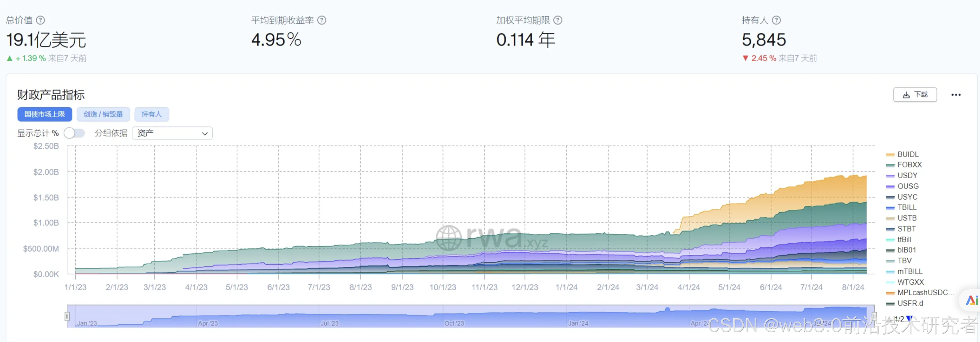This screenshot has width=980, height=342.
Task: Switch to the 国债市场上限 tab
Action: click(45, 114)
